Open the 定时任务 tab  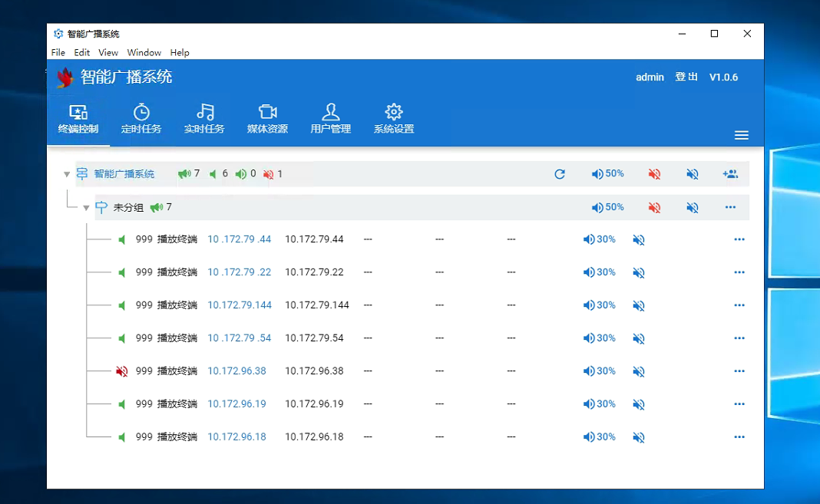point(141,119)
